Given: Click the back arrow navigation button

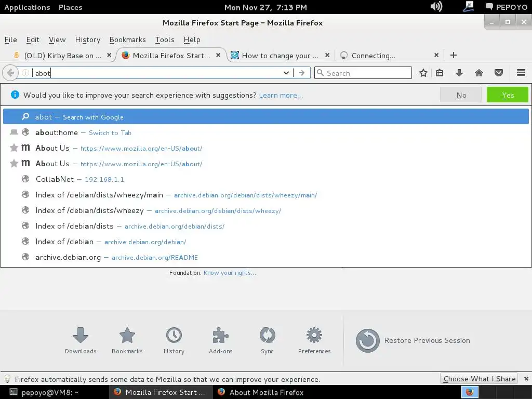Looking at the screenshot, I should [10, 73].
